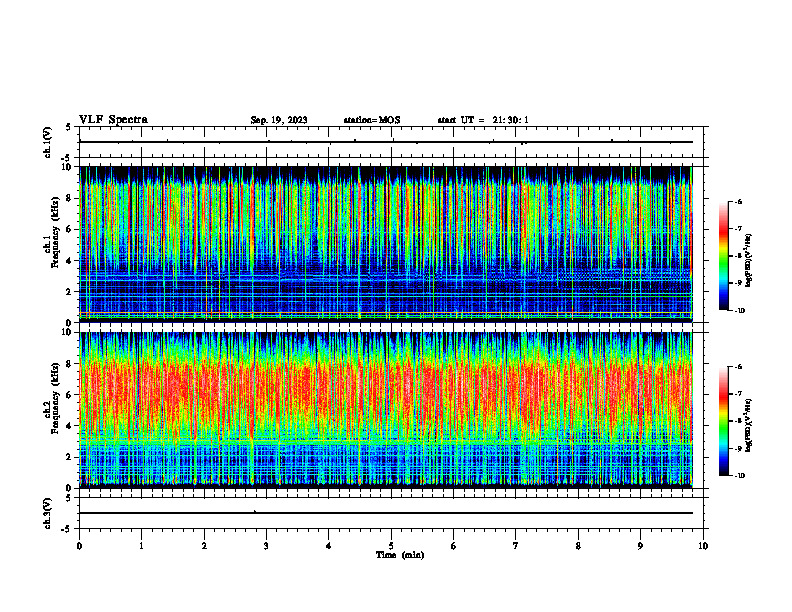Click the ch.2 spectrogram color scale bar
Image resolution: width=792 pixels, height=612 pixels.
(x=723, y=421)
